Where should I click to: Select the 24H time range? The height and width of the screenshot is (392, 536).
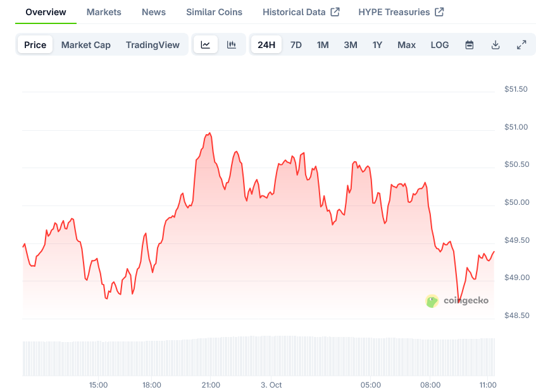tap(266, 45)
